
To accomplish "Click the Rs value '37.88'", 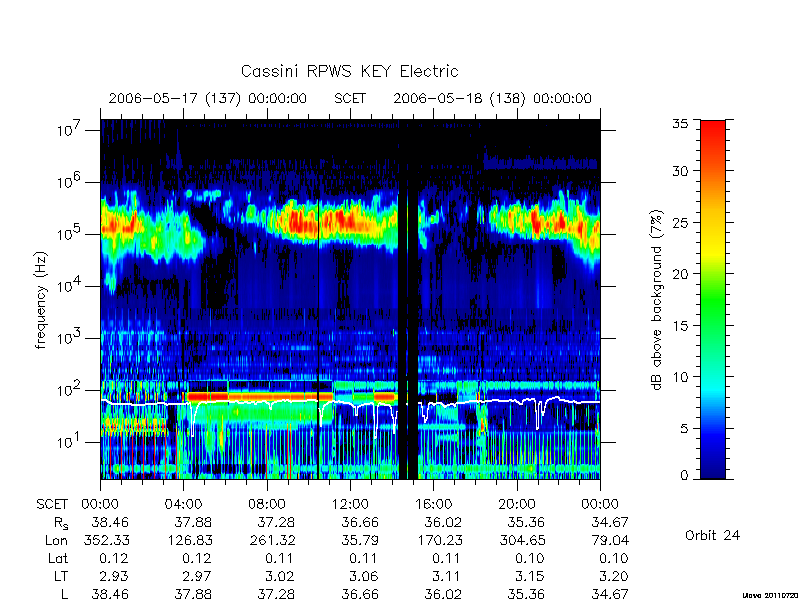I will click(x=193, y=522).
